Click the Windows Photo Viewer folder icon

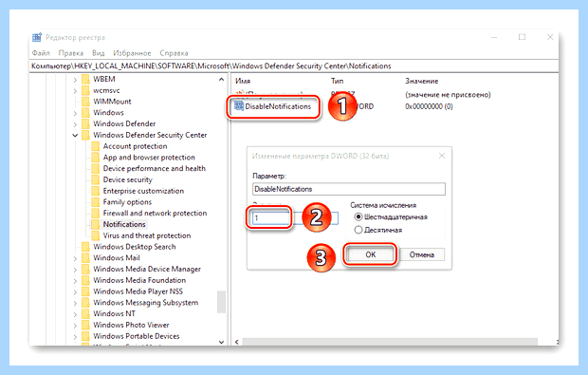tap(85, 325)
